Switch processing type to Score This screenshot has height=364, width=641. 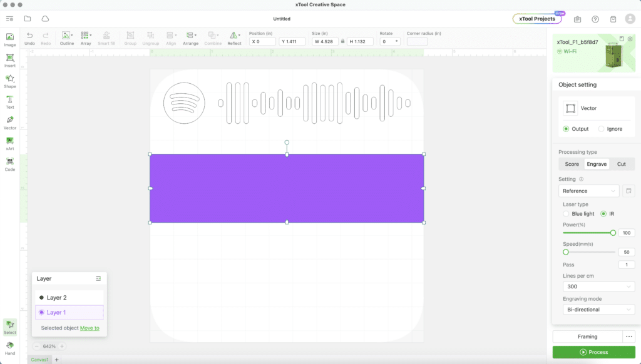tap(572, 164)
